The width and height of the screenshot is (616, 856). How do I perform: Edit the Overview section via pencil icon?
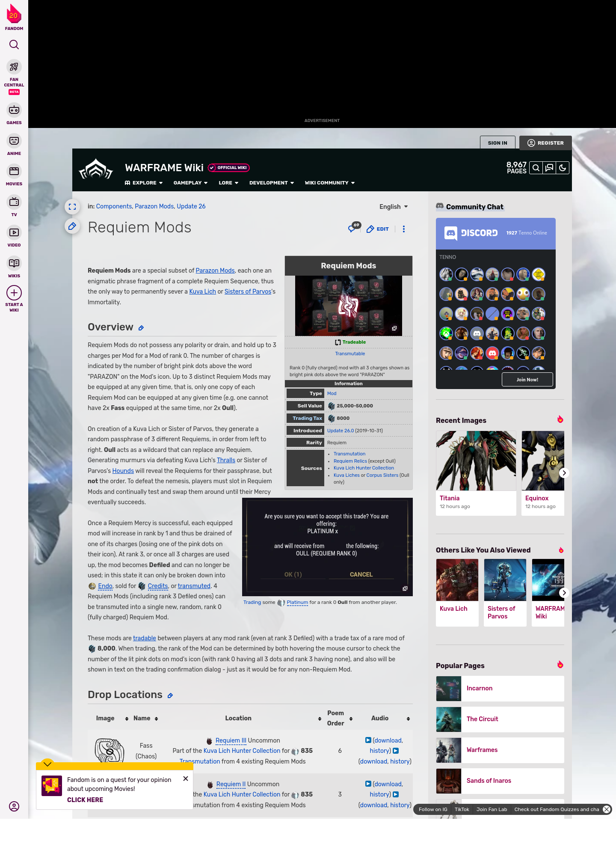click(x=141, y=328)
